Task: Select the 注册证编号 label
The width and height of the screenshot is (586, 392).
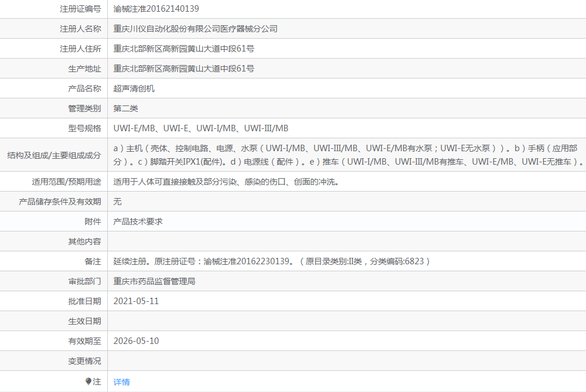Action: 80,9
